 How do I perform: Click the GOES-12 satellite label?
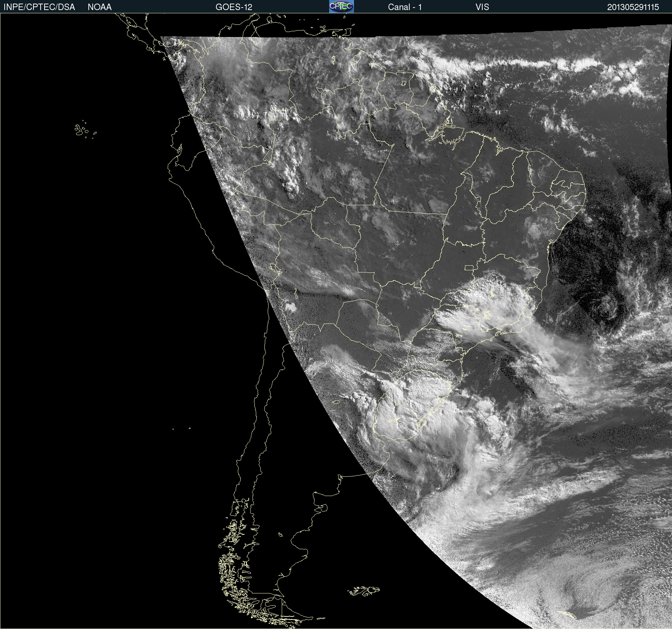[x=234, y=7]
